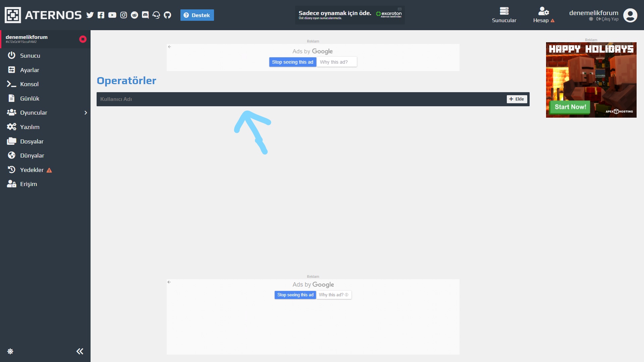
Task: Open the Sunucular servers page
Action: coord(504,15)
